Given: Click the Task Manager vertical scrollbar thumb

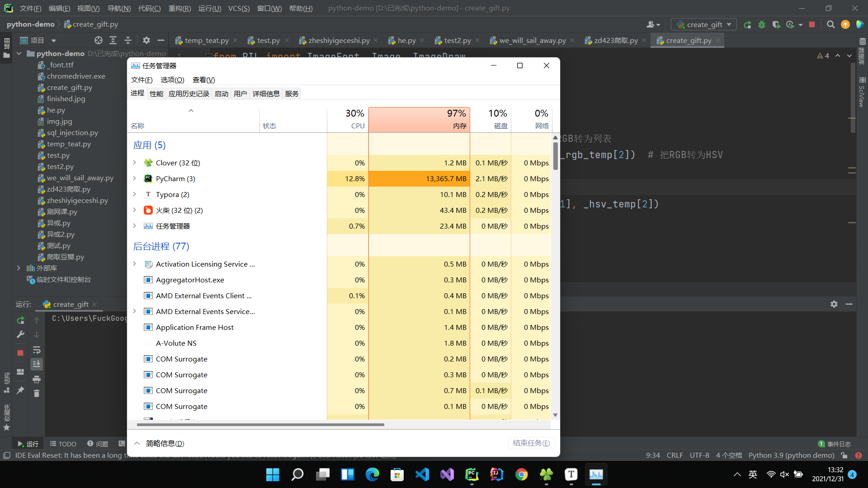Looking at the screenshot, I should (x=555, y=156).
